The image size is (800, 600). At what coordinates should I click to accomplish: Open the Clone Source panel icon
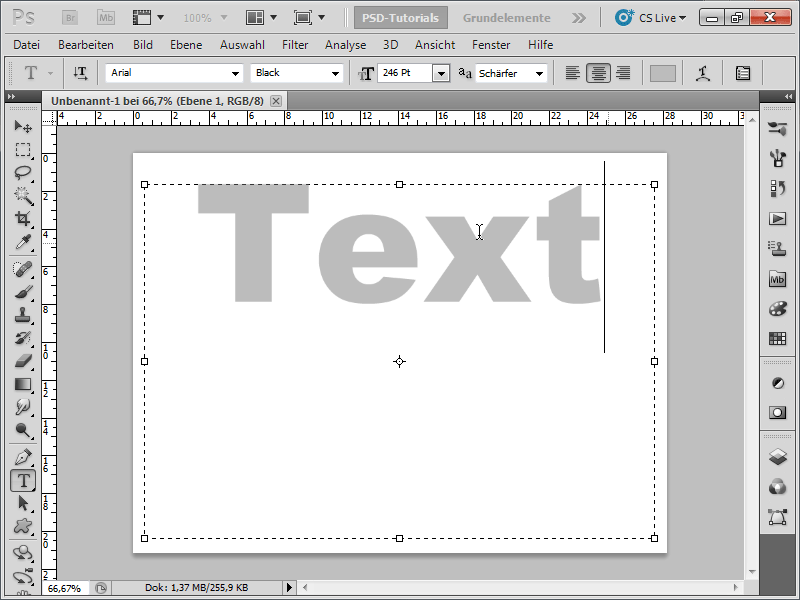[778, 249]
